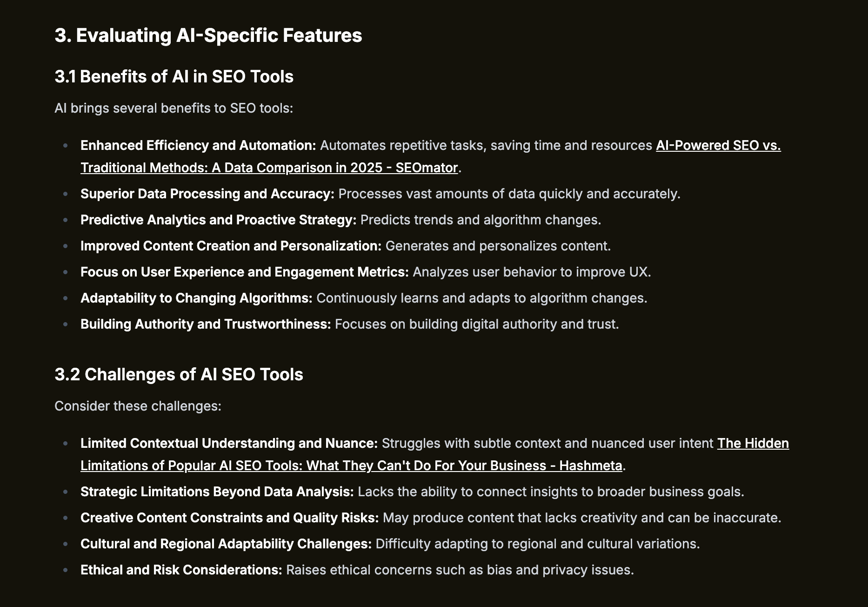Click 'Cultural and Regional Adaptability Challenges:' label

pos(226,544)
